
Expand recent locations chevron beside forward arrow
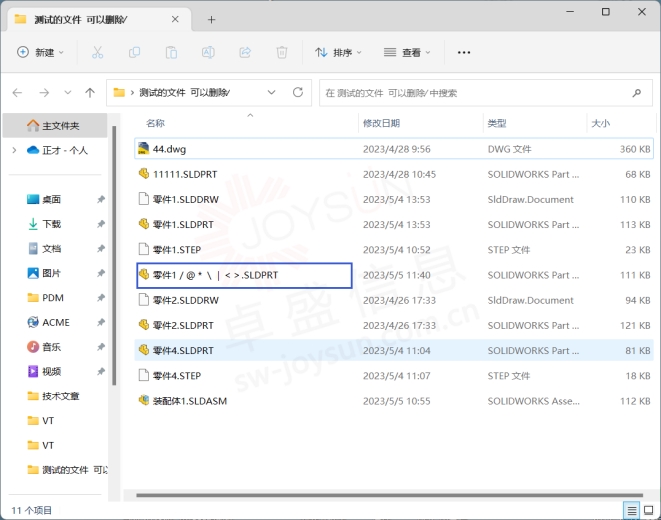pos(67,92)
